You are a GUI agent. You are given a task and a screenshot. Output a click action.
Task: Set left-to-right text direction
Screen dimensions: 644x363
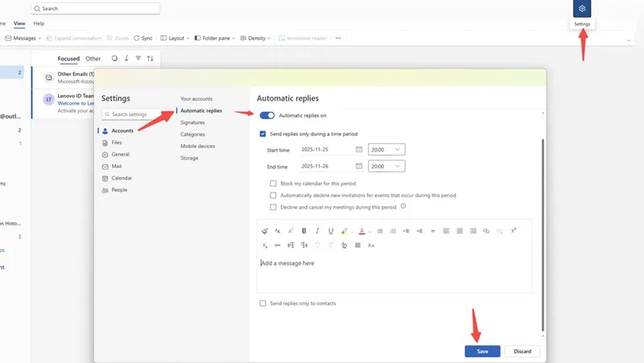pos(291,245)
